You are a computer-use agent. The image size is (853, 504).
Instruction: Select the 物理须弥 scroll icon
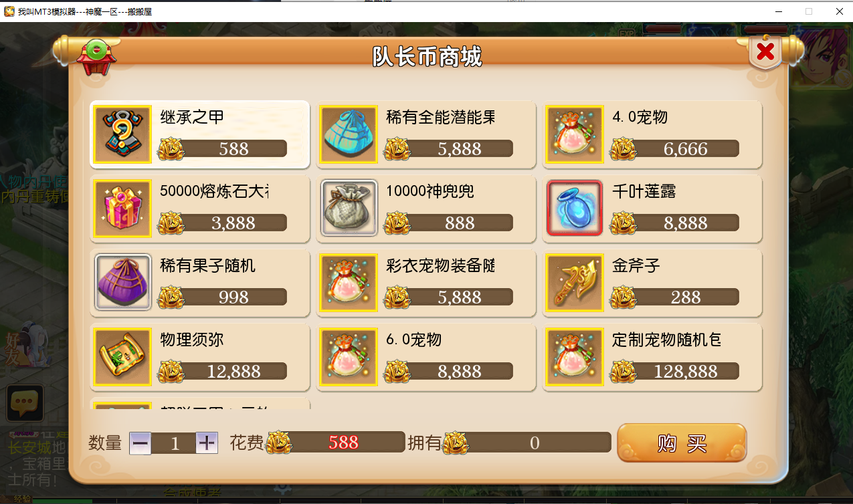tap(122, 357)
